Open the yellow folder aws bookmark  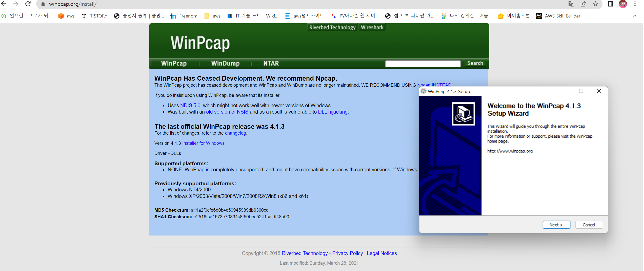click(x=212, y=16)
